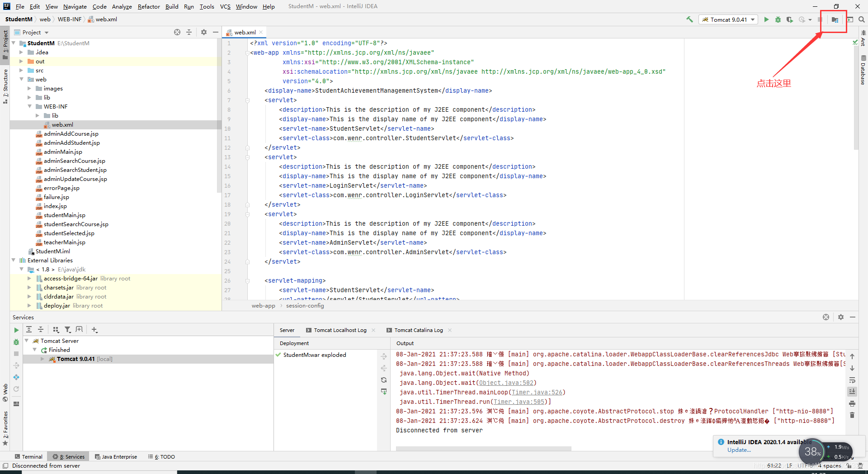
Task: Open Group By options in Services
Action: (56, 330)
